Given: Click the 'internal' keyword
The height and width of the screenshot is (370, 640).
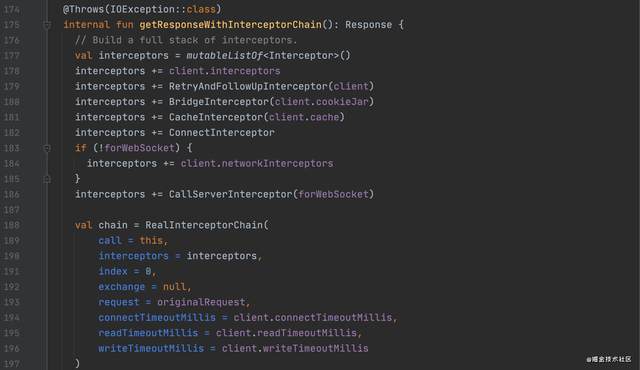Looking at the screenshot, I should pos(87,25).
